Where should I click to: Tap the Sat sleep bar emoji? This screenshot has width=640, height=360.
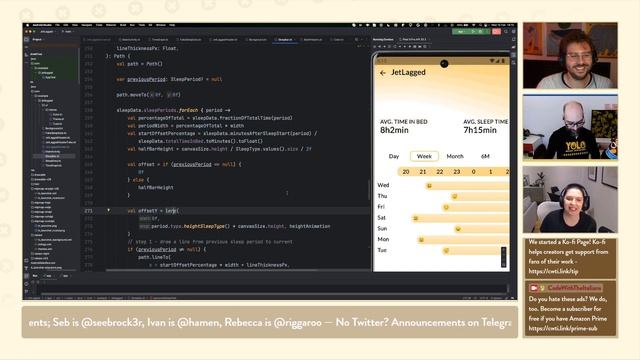(415, 218)
